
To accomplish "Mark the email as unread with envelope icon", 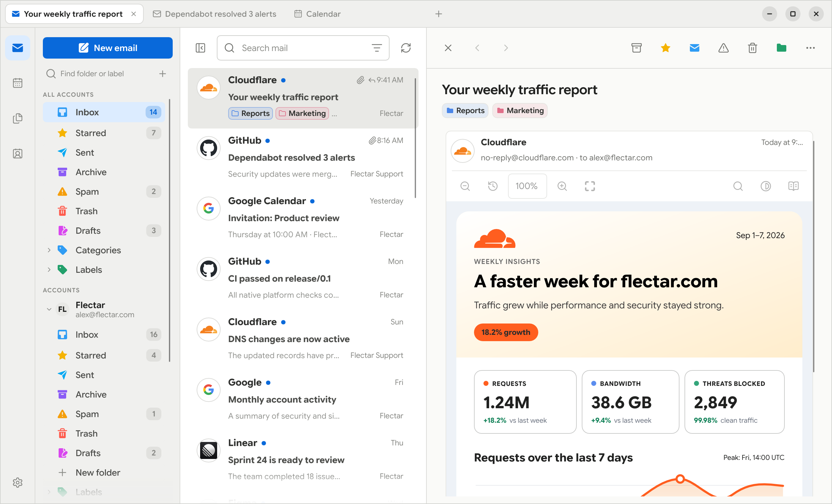I will [695, 48].
